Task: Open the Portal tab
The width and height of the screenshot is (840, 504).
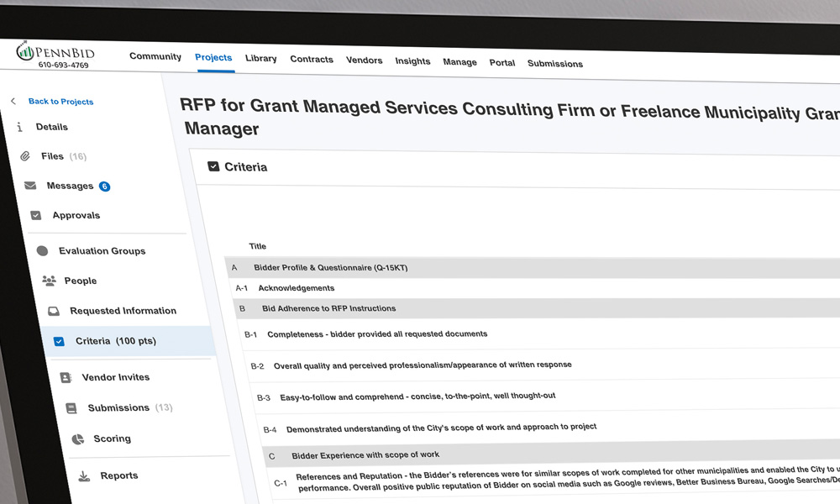Action: [x=502, y=63]
